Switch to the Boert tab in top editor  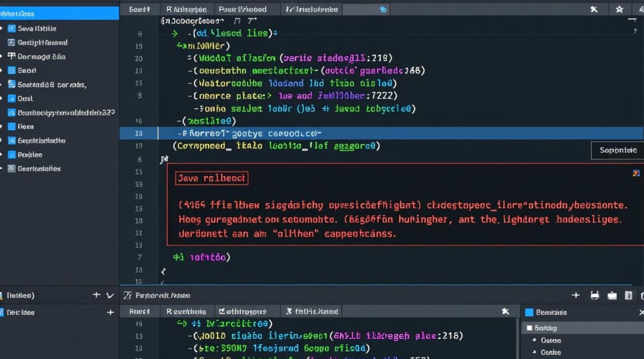[x=139, y=9]
